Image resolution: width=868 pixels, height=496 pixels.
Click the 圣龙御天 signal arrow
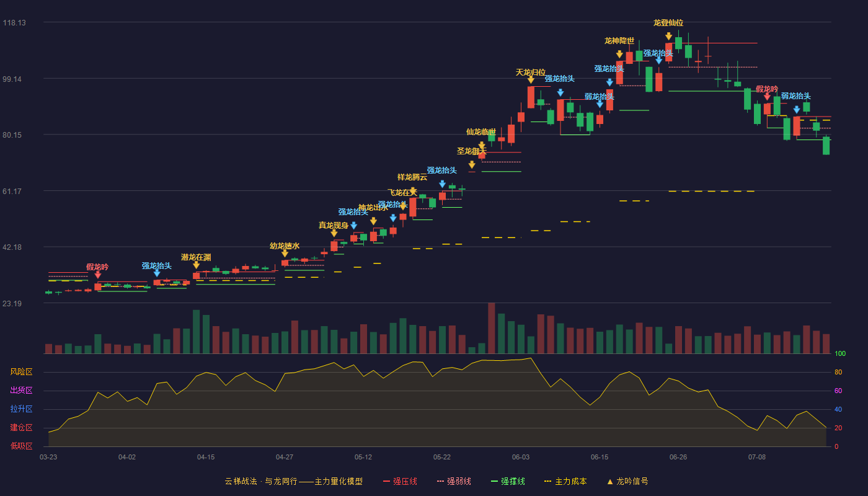click(x=472, y=165)
